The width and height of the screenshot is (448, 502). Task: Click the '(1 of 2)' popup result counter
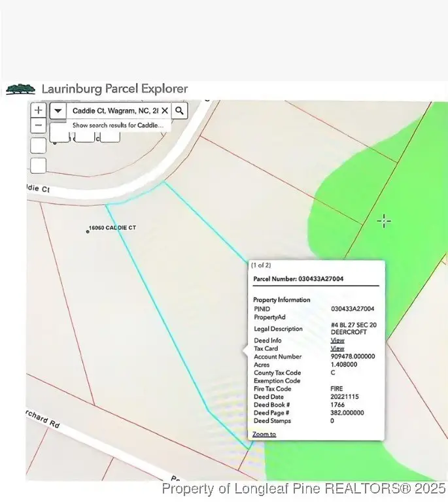[262, 265]
